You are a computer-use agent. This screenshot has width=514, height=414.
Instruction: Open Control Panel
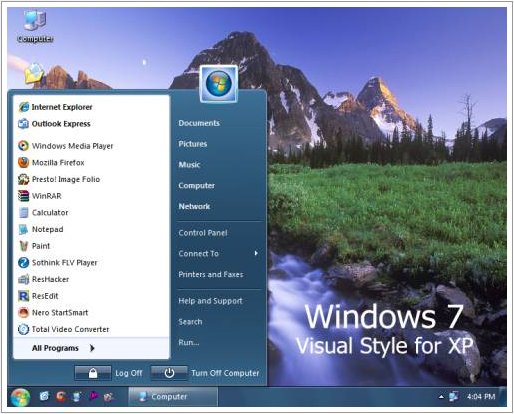click(x=203, y=233)
